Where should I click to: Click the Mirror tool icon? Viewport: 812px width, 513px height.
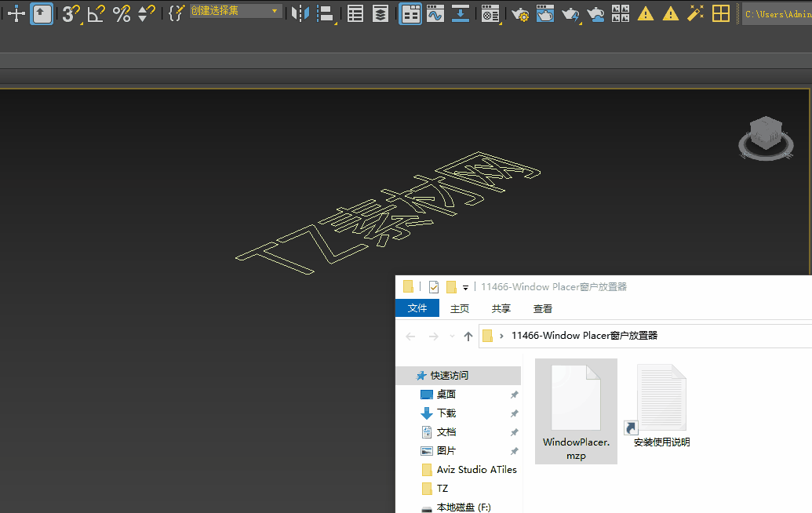point(299,13)
